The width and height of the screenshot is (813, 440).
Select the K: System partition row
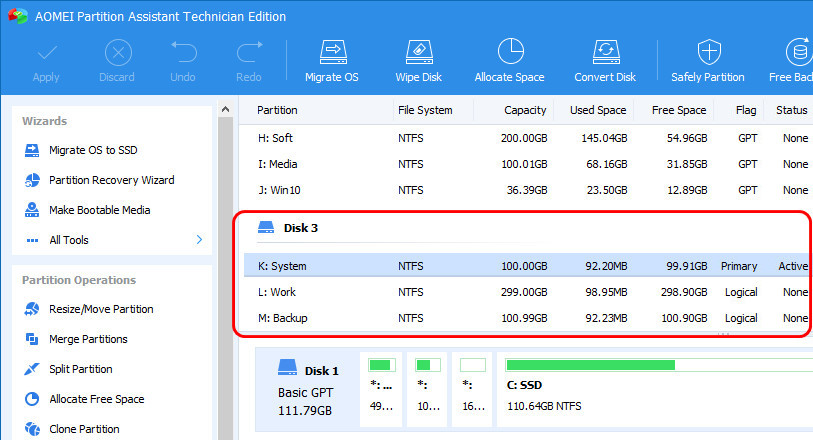(x=282, y=266)
